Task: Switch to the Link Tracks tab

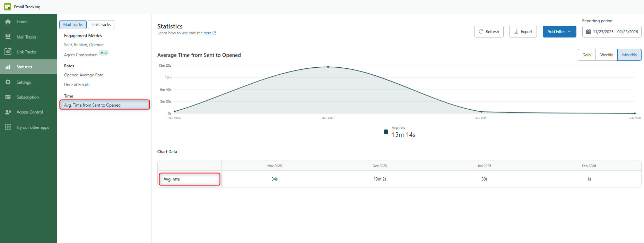Action: point(101,25)
